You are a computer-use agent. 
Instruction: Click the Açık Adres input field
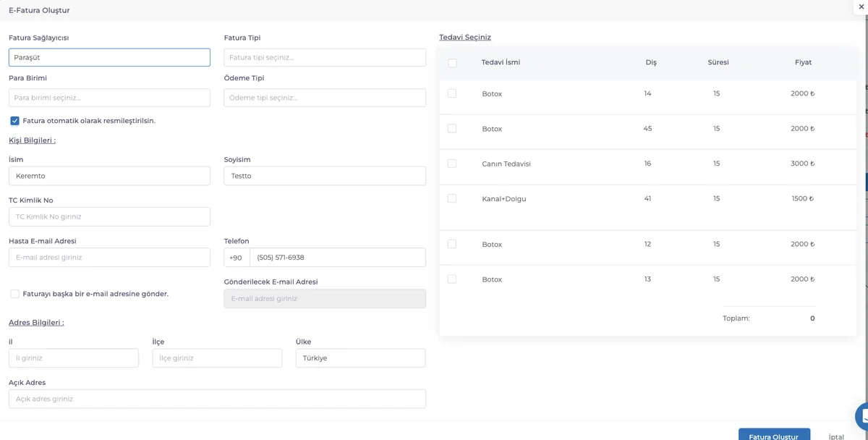click(217, 399)
